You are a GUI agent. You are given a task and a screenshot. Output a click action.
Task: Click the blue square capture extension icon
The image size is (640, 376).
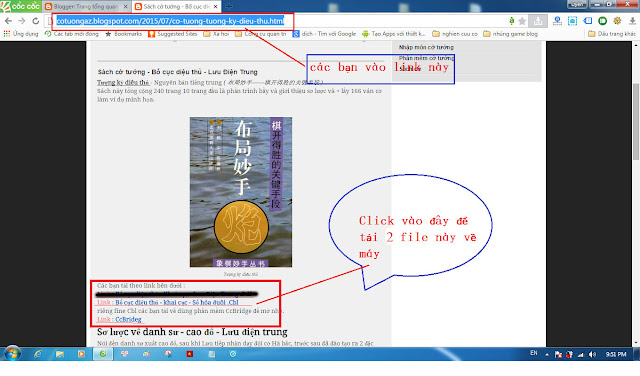point(572,21)
